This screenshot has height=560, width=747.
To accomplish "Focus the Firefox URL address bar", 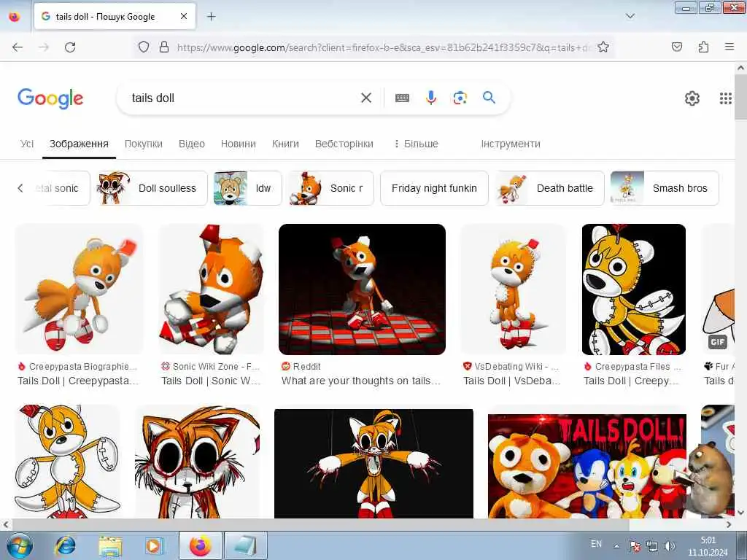I will (x=384, y=47).
